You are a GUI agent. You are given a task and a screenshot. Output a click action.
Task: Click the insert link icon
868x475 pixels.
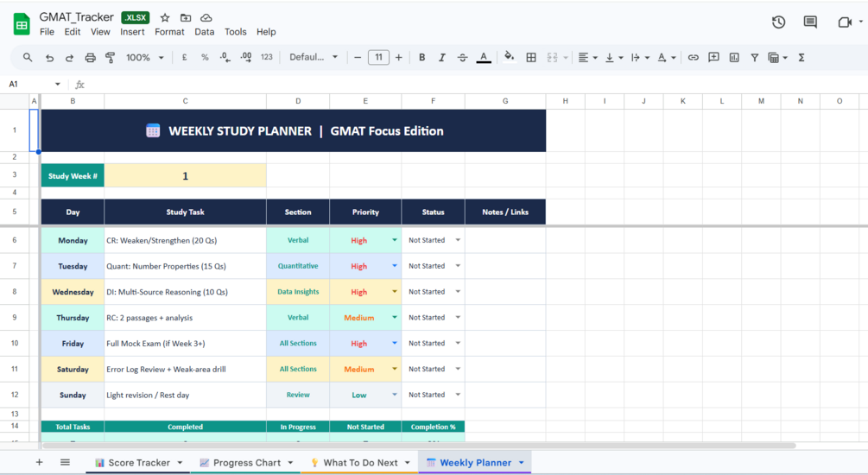click(693, 58)
